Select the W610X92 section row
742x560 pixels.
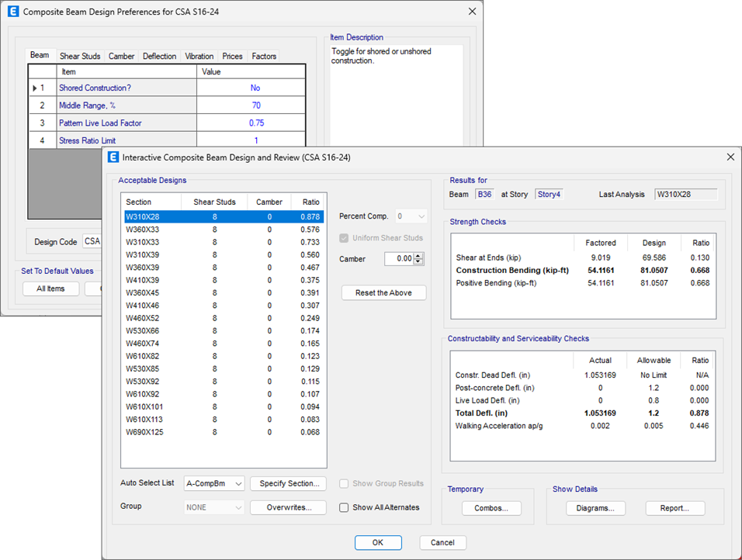pos(224,394)
